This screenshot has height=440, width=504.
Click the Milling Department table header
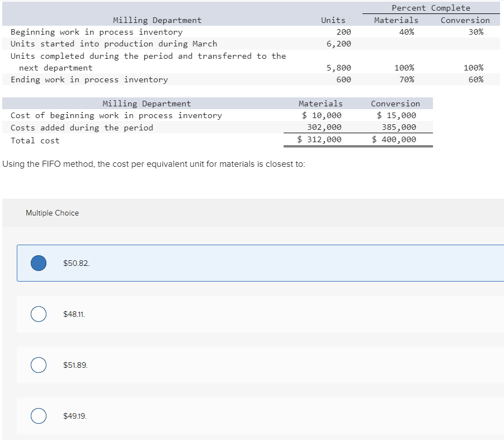(x=157, y=20)
